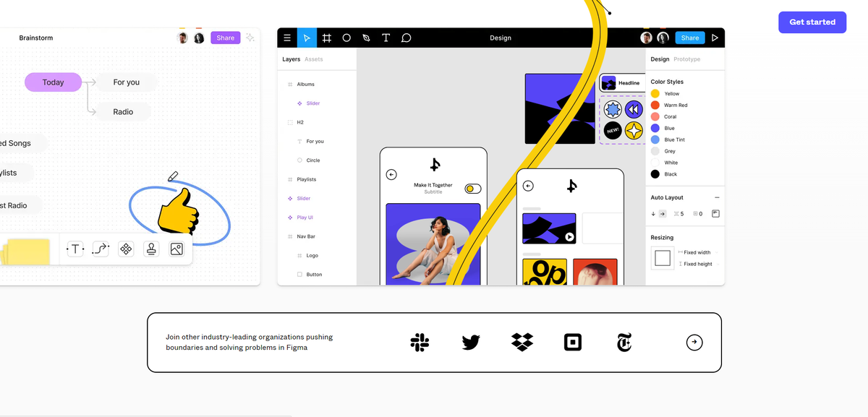The width and height of the screenshot is (868, 417).
Task: Pick the yellow sticky notes stack
Action: click(x=25, y=252)
